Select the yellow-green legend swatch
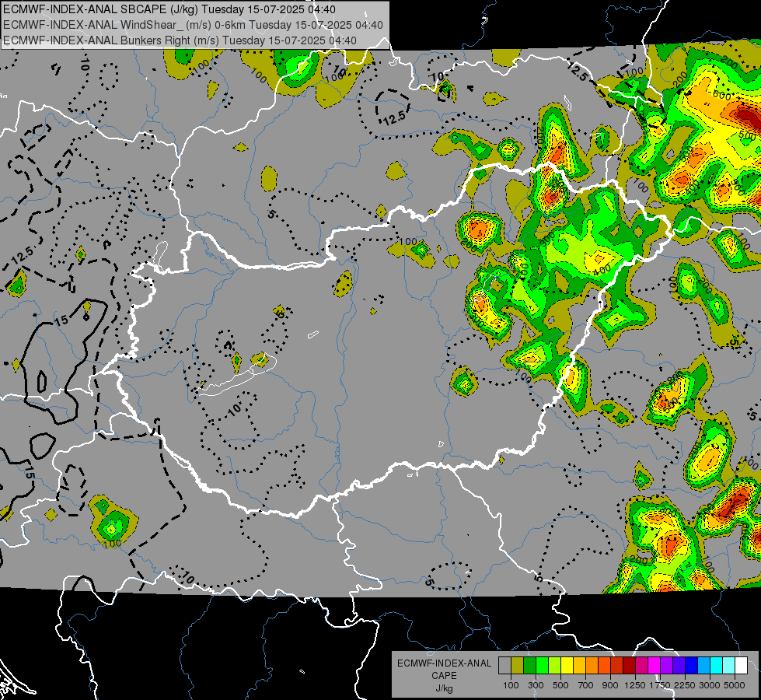 coord(555,665)
